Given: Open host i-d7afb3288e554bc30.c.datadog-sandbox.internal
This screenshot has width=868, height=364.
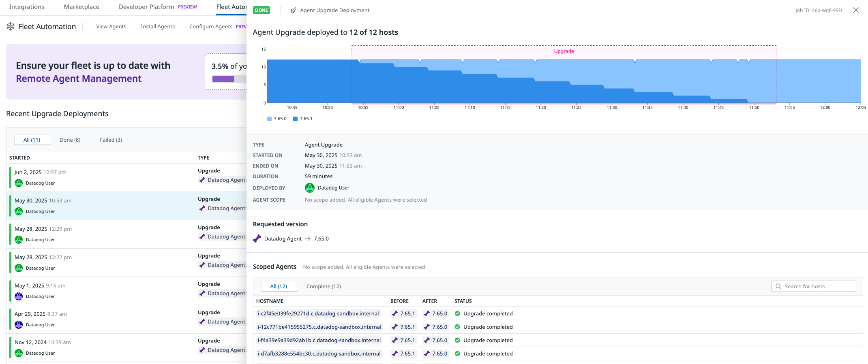Looking at the screenshot, I should point(319,353).
